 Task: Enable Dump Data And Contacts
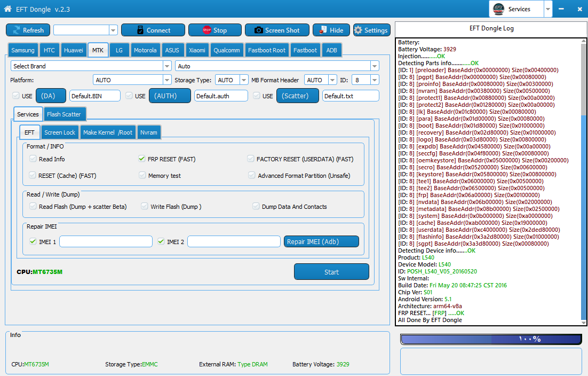pos(256,206)
